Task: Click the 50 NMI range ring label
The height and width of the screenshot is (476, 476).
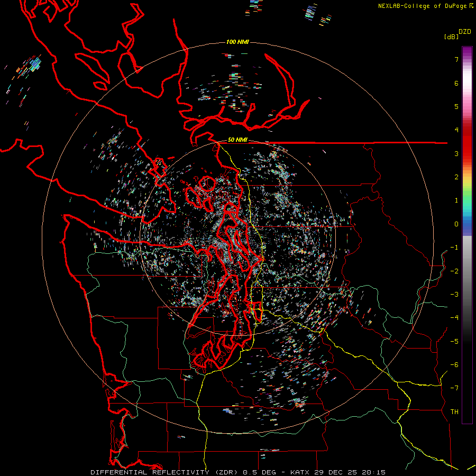Action: tap(237, 140)
